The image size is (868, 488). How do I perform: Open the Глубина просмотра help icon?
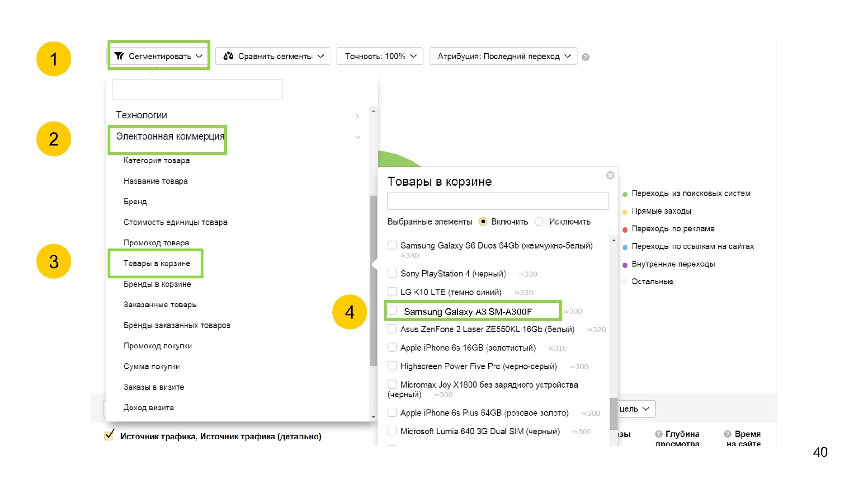coord(659,434)
